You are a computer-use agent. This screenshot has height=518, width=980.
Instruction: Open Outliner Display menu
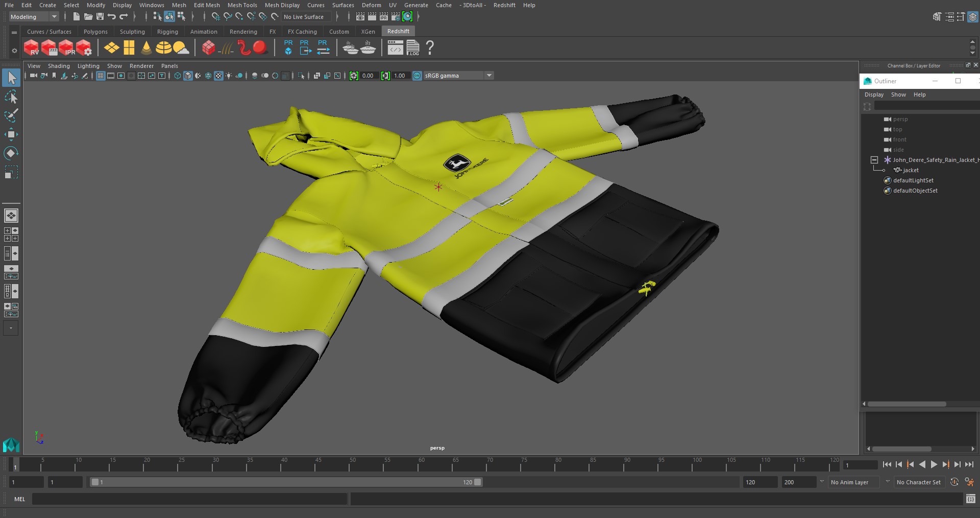tap(874, 95)
